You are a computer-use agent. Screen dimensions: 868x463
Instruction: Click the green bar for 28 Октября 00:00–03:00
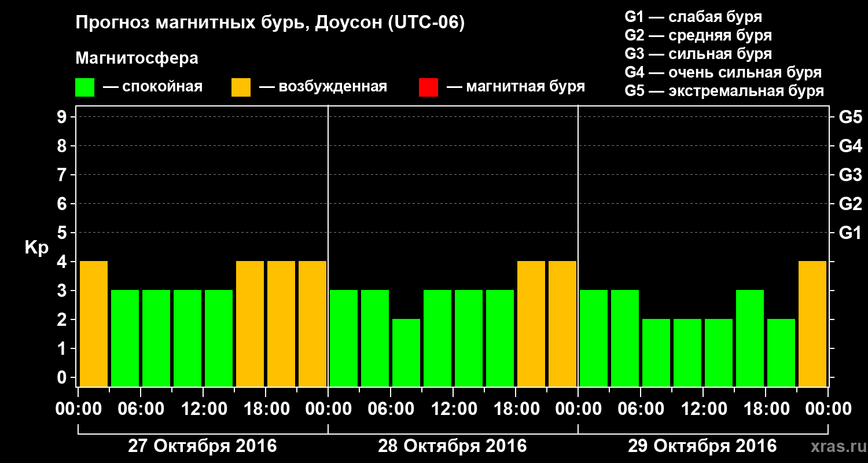[344, 338]
